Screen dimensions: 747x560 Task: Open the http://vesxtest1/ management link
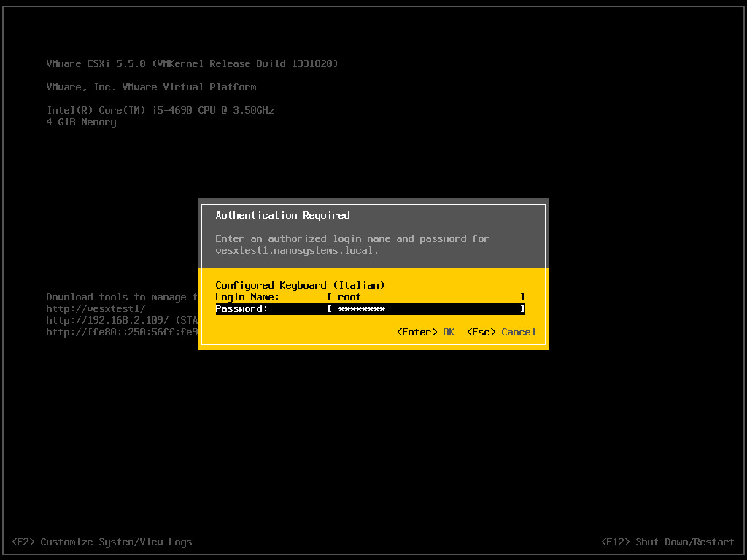(96, 308)
